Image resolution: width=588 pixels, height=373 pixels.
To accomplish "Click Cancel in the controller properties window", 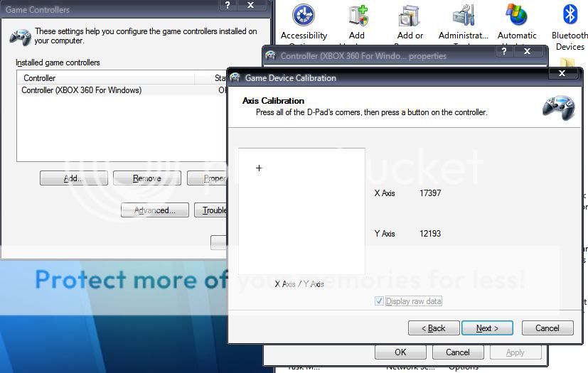I will pyautogui.click(x=458, y=352).
